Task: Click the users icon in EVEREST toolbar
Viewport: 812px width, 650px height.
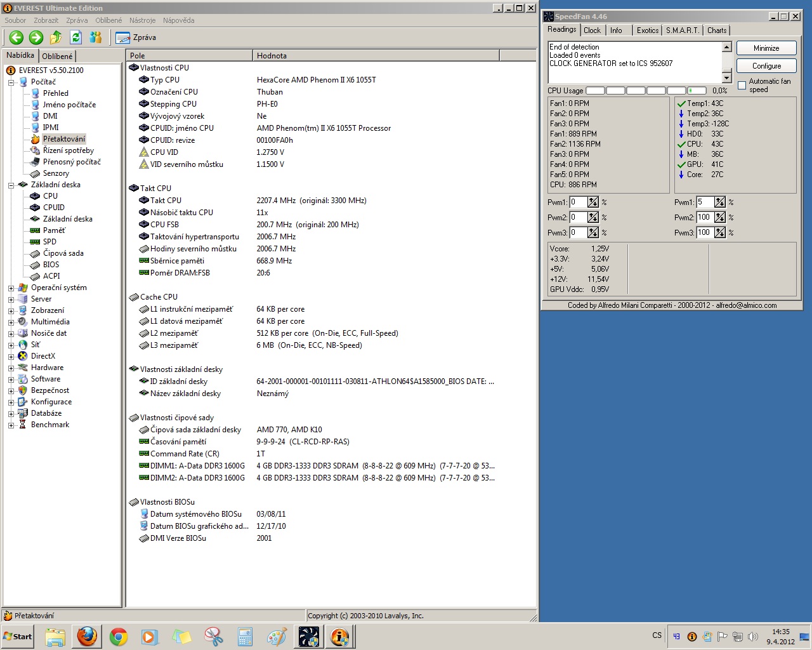Action: pyautogui.click(x=96, y=37)
